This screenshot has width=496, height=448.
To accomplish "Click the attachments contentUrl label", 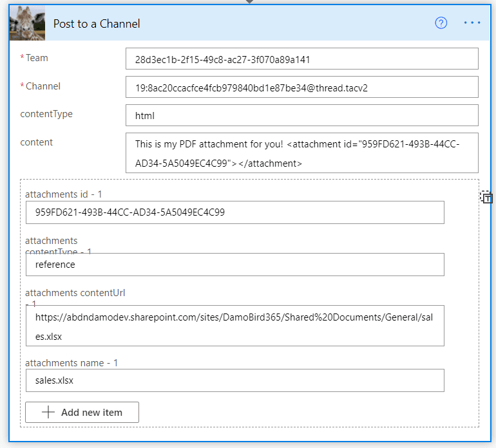I will click(x=75, y=293).
